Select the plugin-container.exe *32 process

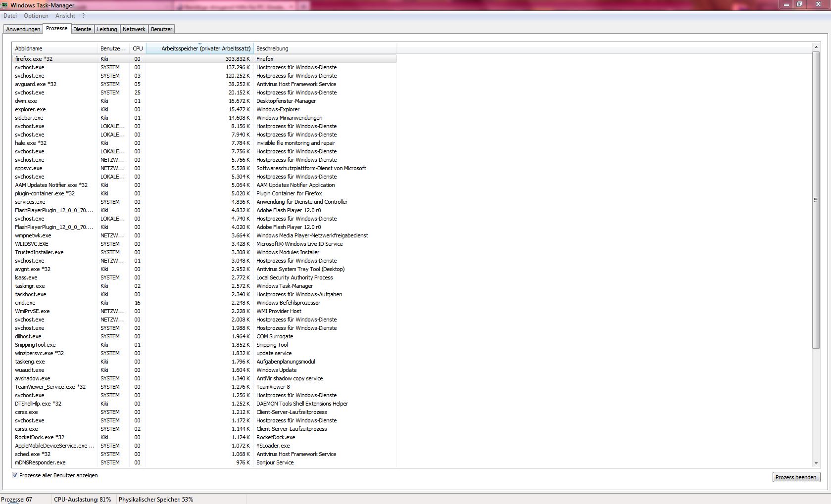[x=204, y=193]
